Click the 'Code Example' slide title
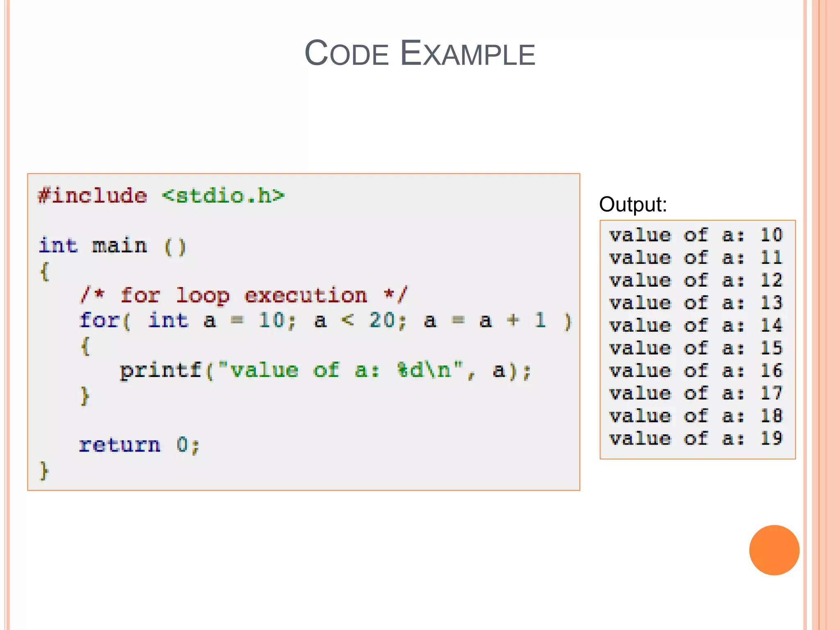 (x=420, y=53)
